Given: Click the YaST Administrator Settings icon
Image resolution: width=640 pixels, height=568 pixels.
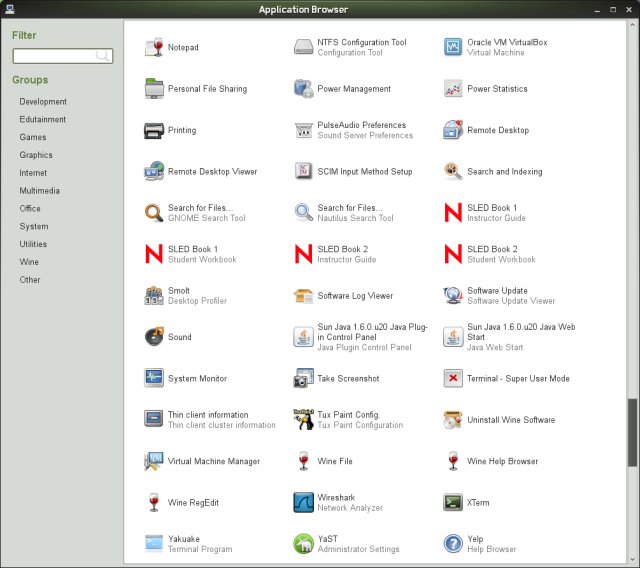Looking at the screenshot, I should point(304,543).
